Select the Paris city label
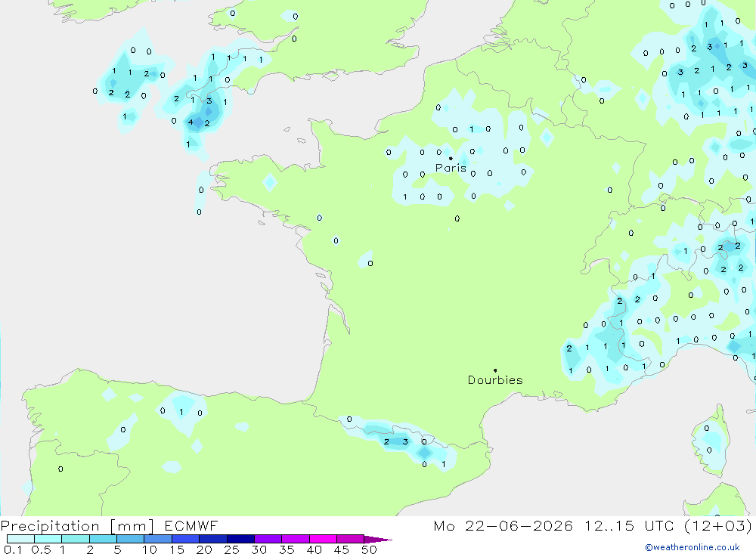This screenshot has height=554, width=756. [x=451, y=168]
